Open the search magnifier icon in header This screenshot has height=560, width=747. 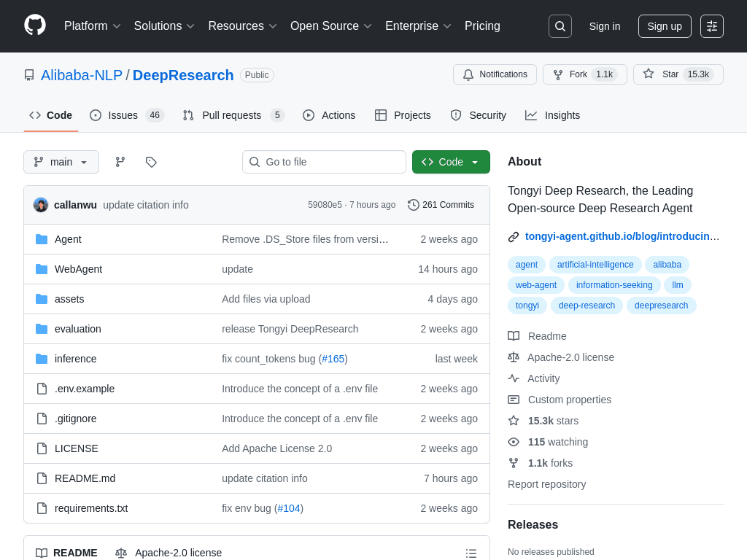(x=560, y=26)
